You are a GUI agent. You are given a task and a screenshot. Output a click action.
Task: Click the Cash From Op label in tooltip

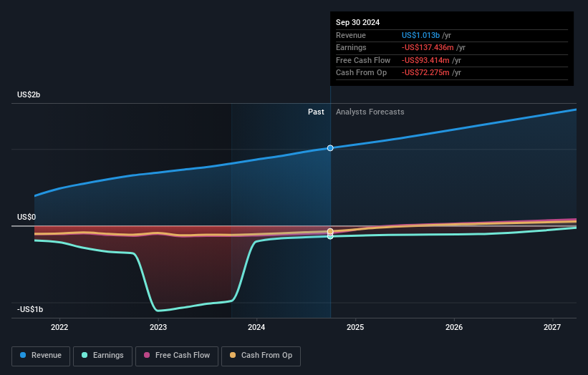point(361,73)
